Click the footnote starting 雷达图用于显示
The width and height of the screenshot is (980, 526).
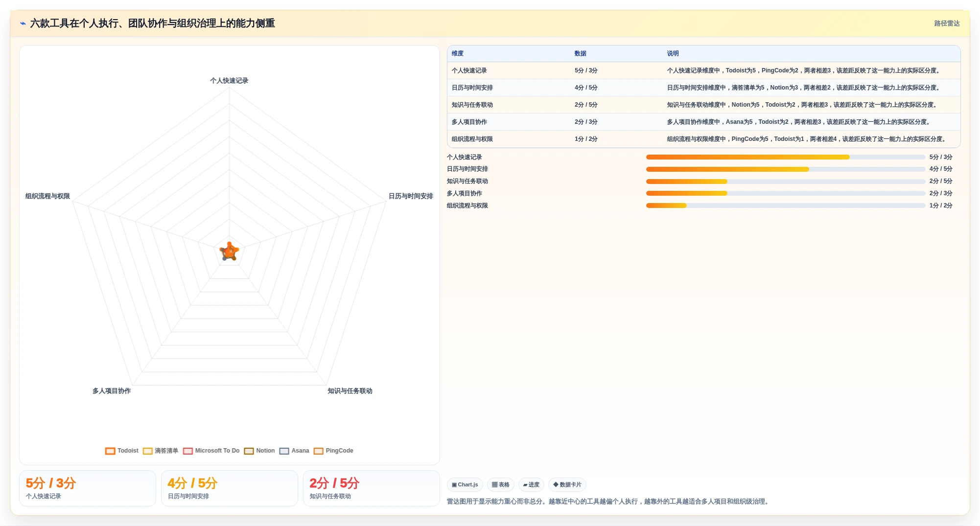609,502
